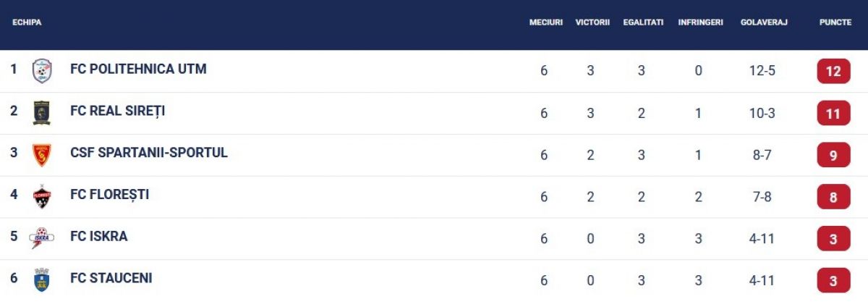Click the Victorii column header

coord(592,22)
